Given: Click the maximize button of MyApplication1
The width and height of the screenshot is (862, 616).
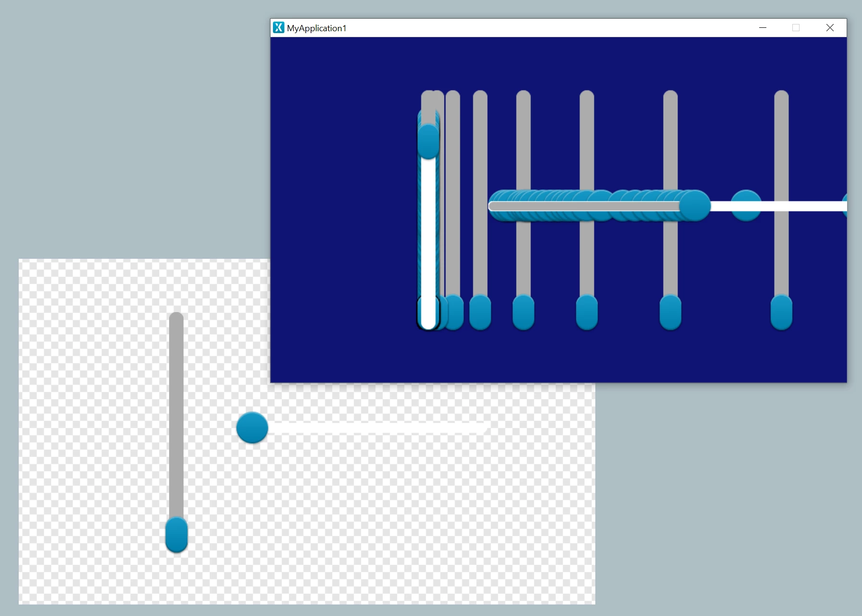Looking at the screenshot, I should click(x=796, y=28).
